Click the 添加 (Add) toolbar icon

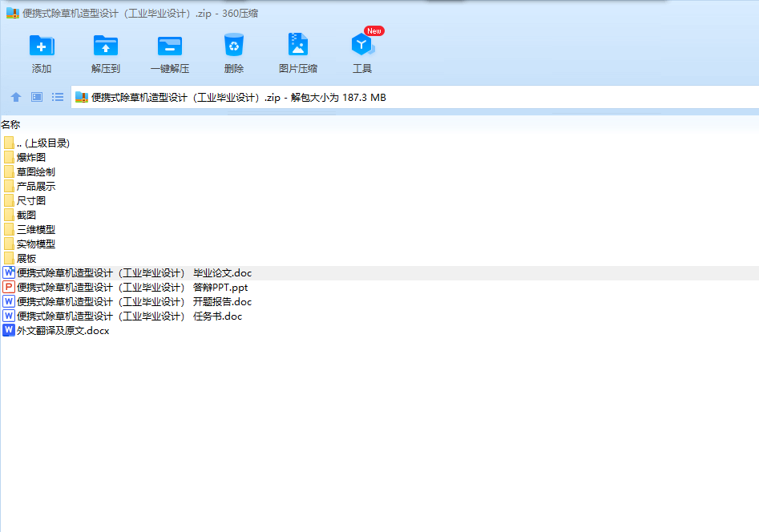[42, 46]
